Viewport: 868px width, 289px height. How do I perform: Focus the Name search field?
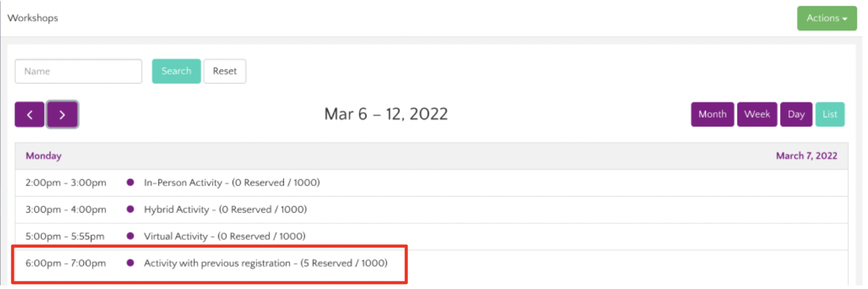79,71
